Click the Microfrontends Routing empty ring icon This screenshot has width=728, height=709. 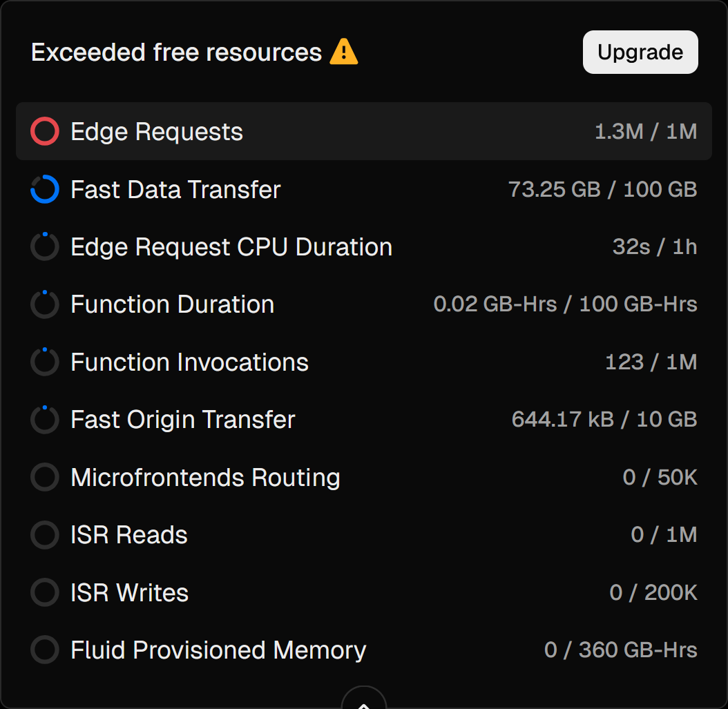(x=45, y=477)
